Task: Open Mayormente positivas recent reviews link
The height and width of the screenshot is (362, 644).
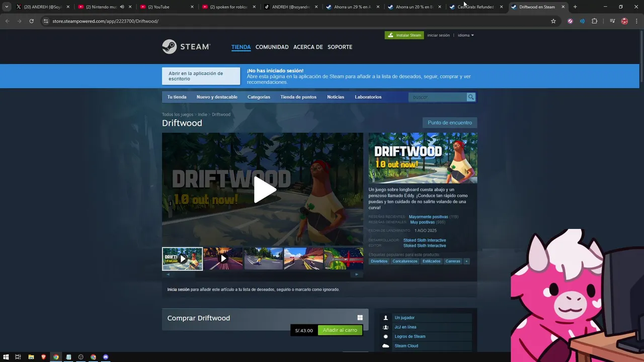Action: [428, 217]
